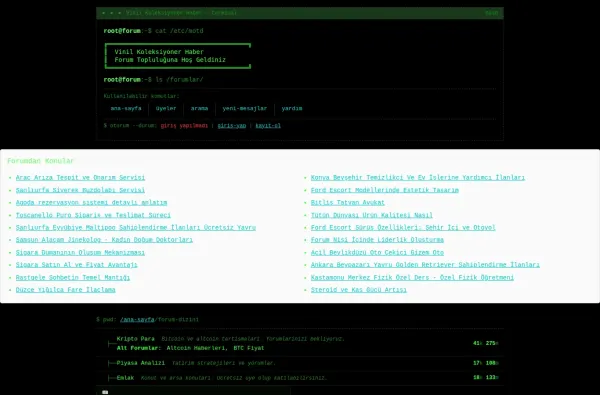Viewport: 600px width, 395px height.
Task: Click the Kripto Para stats 41 275
Action: click(486, 343)
